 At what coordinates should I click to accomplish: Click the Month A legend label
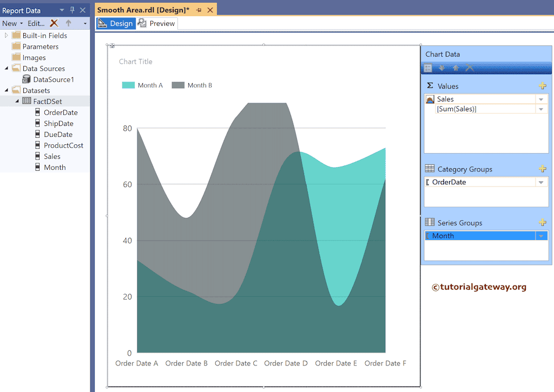pos(150,85)
